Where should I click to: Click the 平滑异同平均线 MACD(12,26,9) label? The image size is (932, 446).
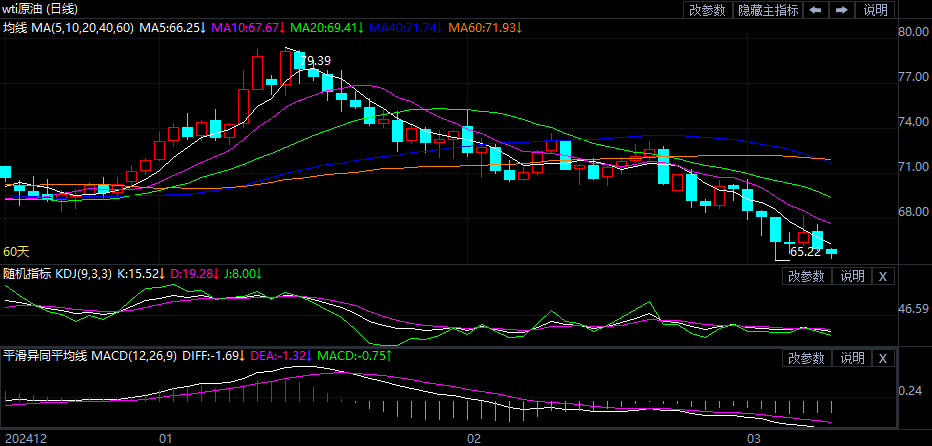(90, 356)
